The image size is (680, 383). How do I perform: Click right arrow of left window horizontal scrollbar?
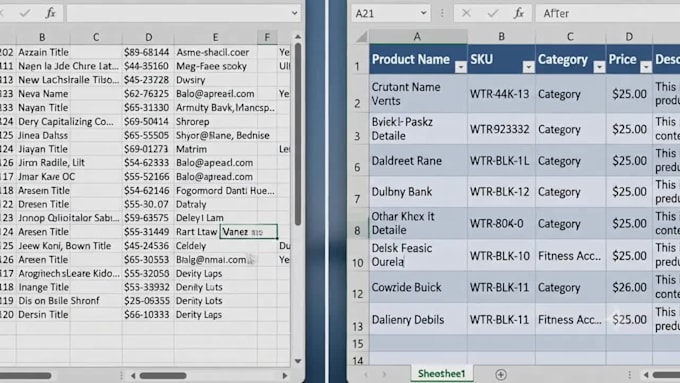click(284, 375)
